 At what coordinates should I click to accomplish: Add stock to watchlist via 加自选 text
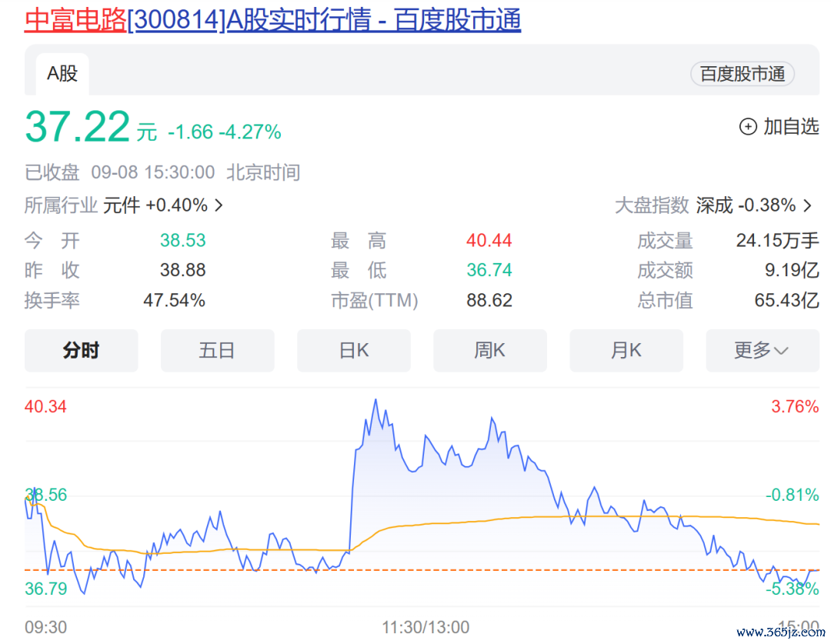[791, 127]
